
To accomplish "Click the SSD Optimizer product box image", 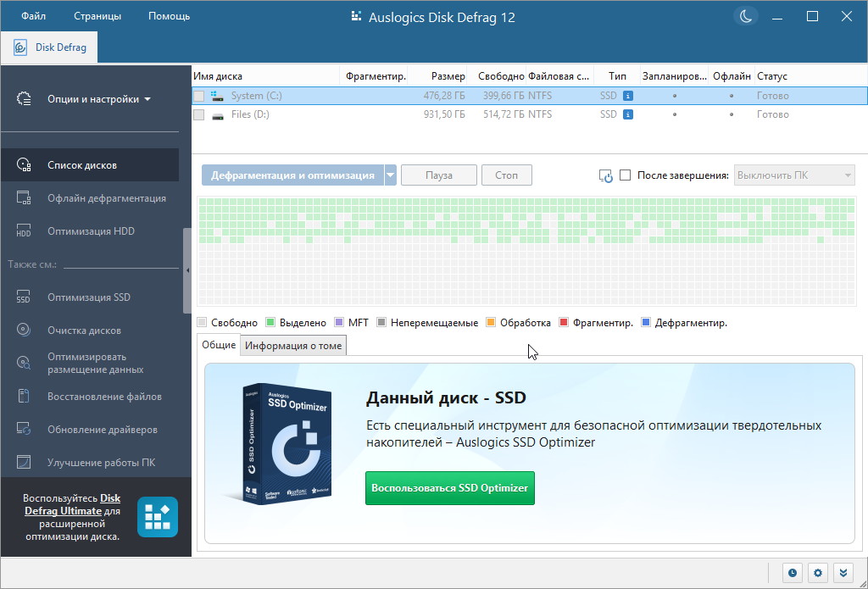I will 287,444.
